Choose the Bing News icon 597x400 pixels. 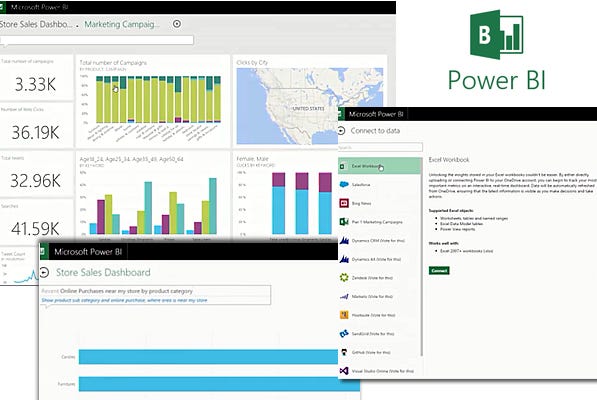[344, 203]
